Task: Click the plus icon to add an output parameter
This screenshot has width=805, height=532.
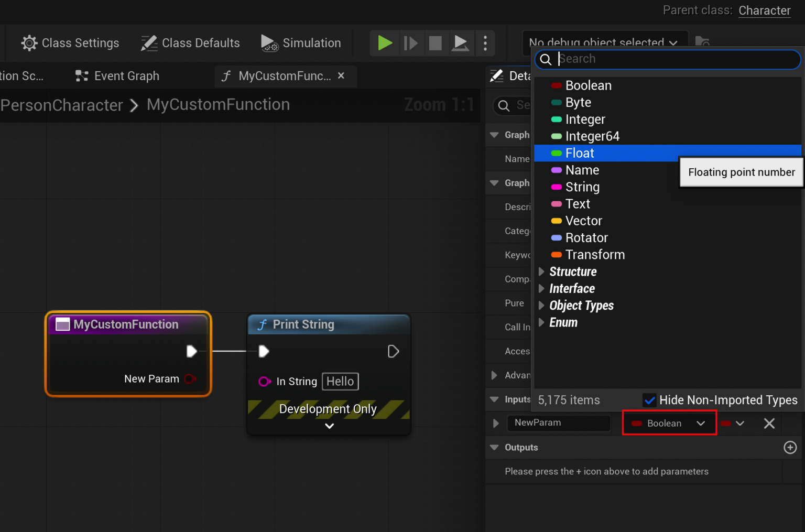Action: click(790, 447)
